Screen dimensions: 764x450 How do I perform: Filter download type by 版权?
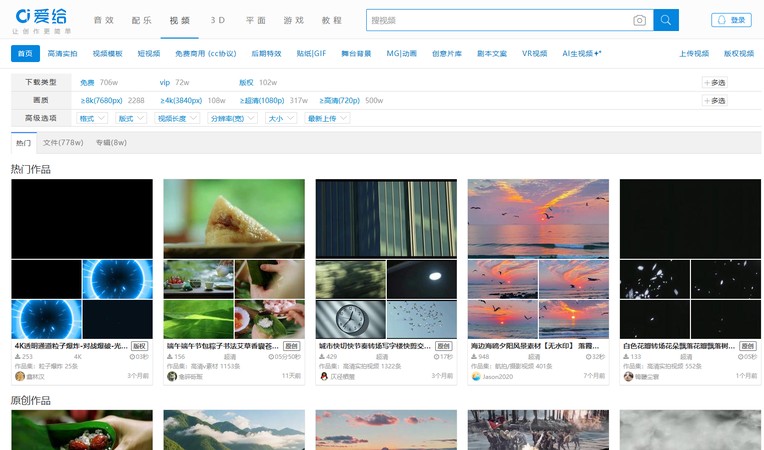click(x=246, y=82)
